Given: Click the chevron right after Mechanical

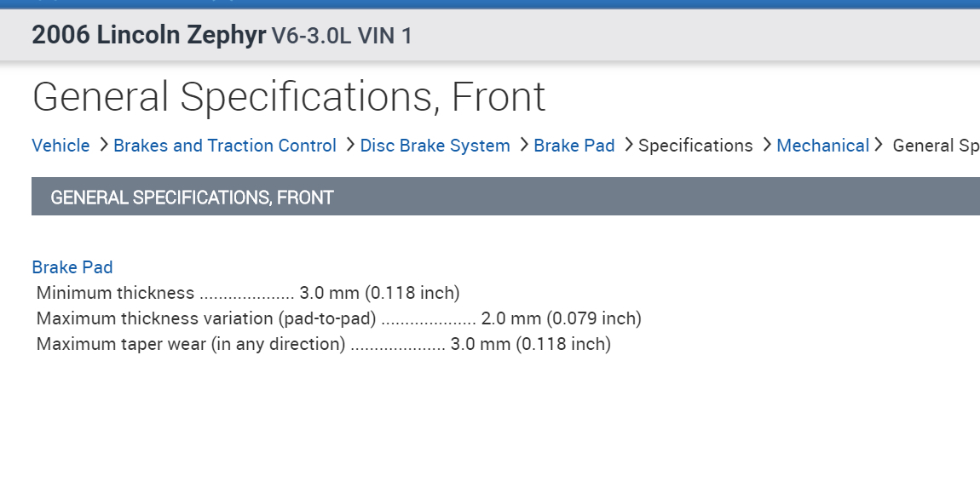Looking at the screenshot, I should pyautogui.click(x=879, y=145).
